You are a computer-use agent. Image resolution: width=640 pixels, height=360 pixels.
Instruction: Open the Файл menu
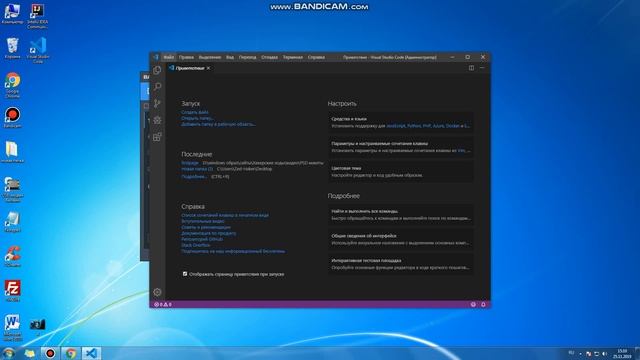tap(169, 58)
